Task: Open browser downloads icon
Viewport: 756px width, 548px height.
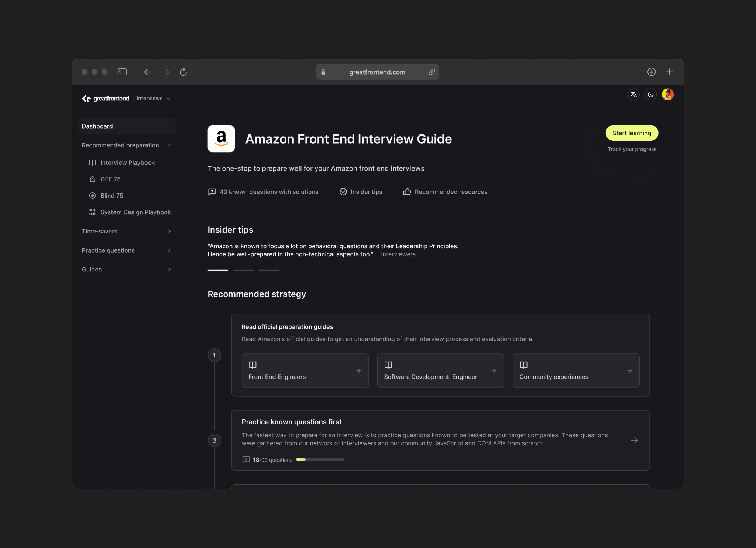Action: click(652, 72)
